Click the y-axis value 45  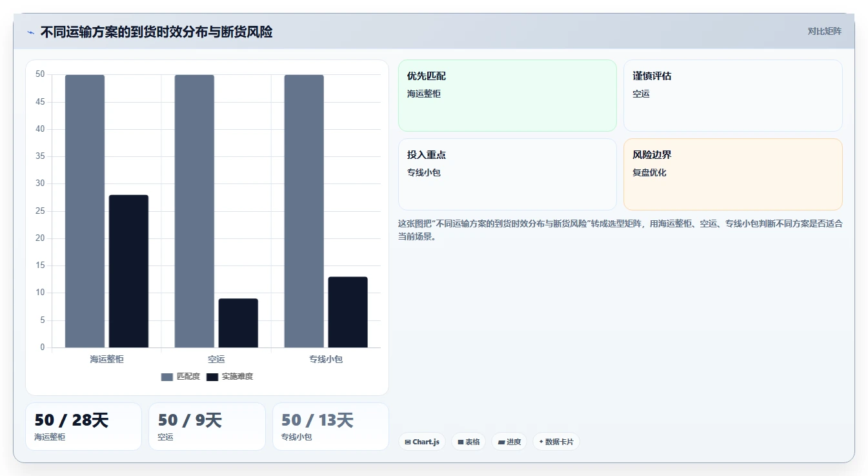pyautogui.click(x=40, y=102)
